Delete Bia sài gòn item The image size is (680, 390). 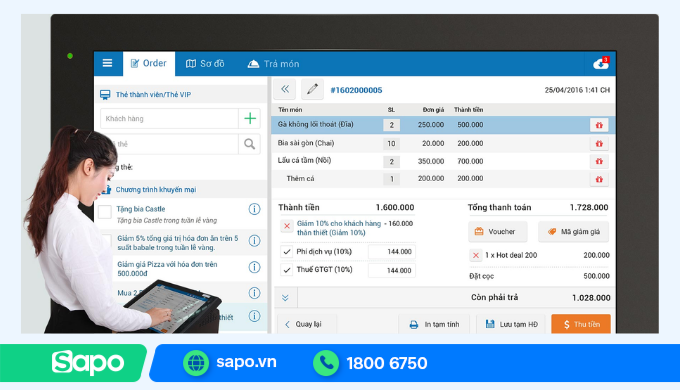click(599, 143)
